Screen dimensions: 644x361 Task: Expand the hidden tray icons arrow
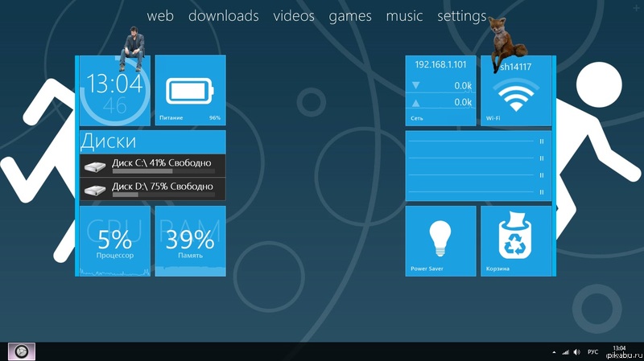[555, 352]
